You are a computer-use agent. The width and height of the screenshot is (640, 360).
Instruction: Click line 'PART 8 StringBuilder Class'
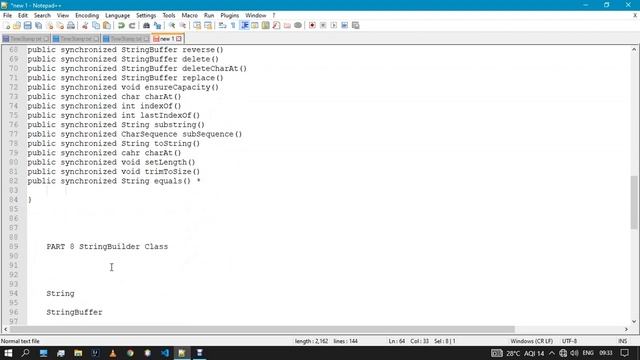[x=107, y=247]
